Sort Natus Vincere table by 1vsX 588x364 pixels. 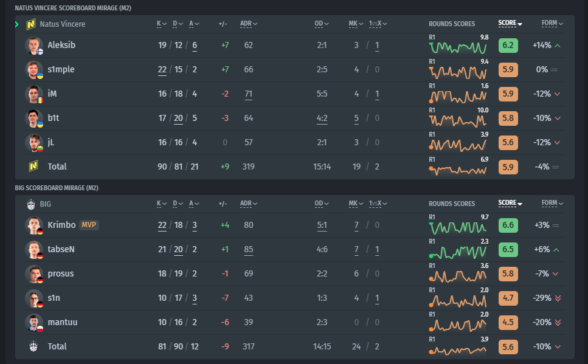(x=378, y=24)
